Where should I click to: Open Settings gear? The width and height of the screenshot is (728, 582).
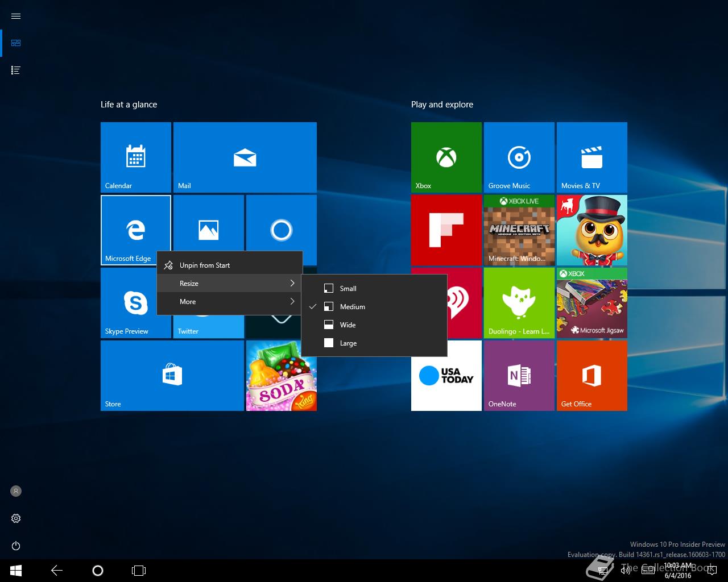(x=16, y=518)
